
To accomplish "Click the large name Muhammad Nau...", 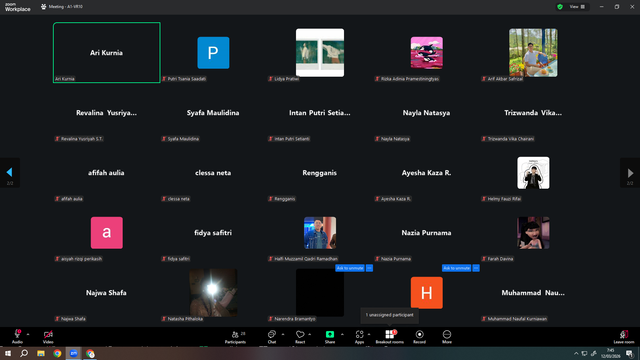I will (x=533, y=293).
